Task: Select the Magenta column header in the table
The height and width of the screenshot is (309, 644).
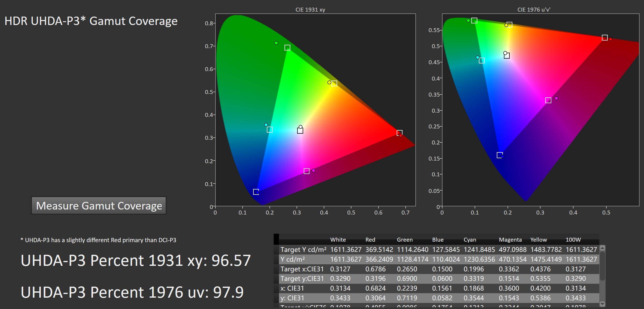Action: coord(510,240)
